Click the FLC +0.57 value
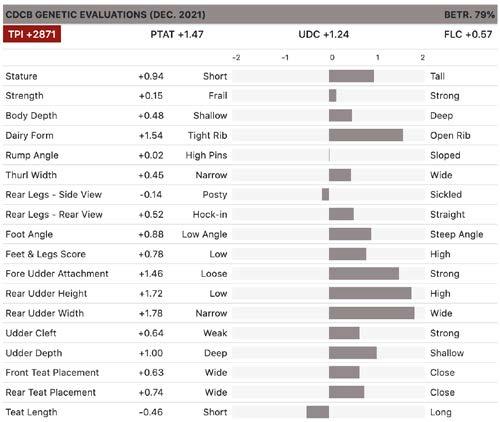This screenshot has width=500, height=422. (x=468, y=34)
